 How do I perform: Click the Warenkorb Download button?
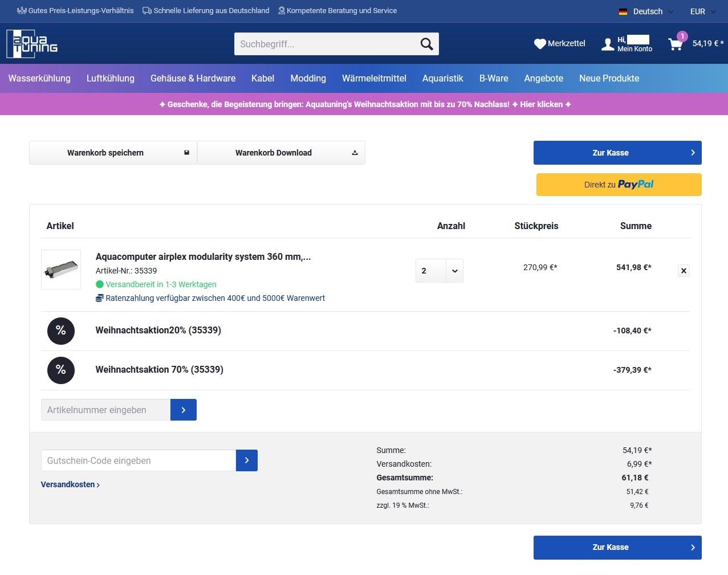coord(281,153)
